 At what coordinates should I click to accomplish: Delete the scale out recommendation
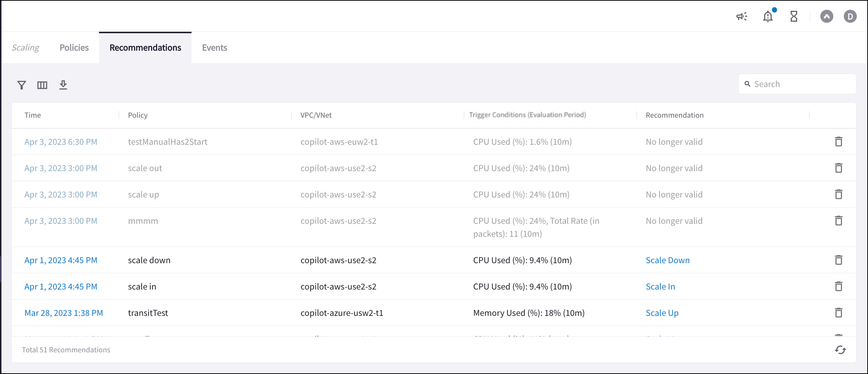coord(839,168)
